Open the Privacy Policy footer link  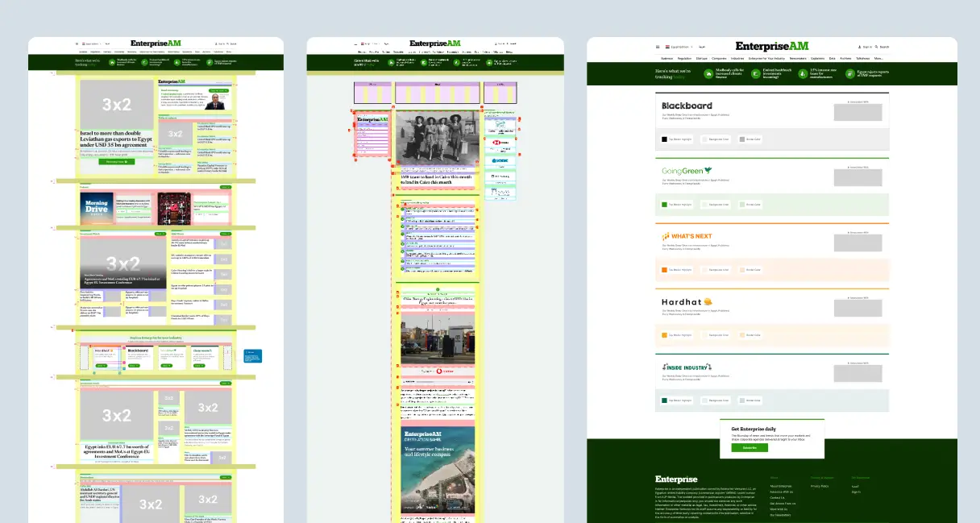[820, 486]
